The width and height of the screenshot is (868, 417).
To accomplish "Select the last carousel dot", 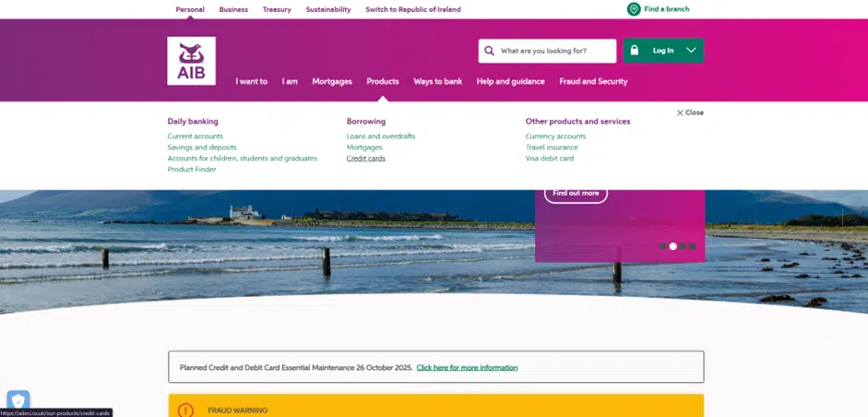I will [x=693, y=246].
